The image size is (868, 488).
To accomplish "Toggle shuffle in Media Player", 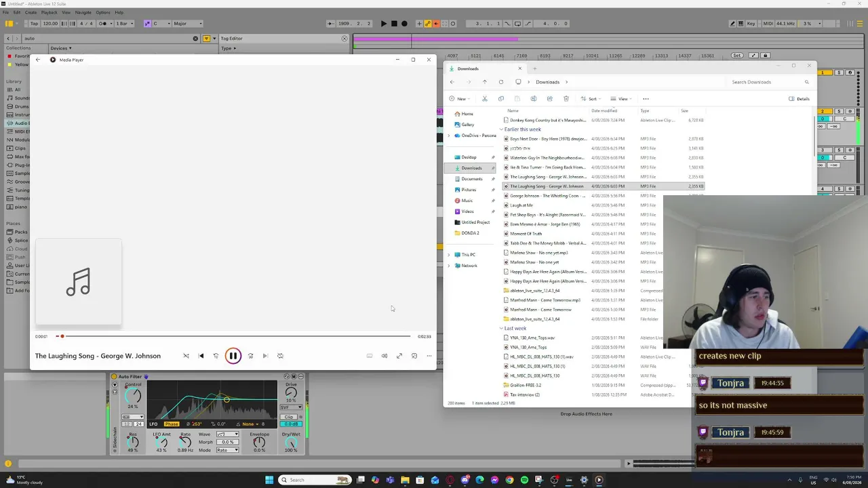I will click(x=186, y=356).
